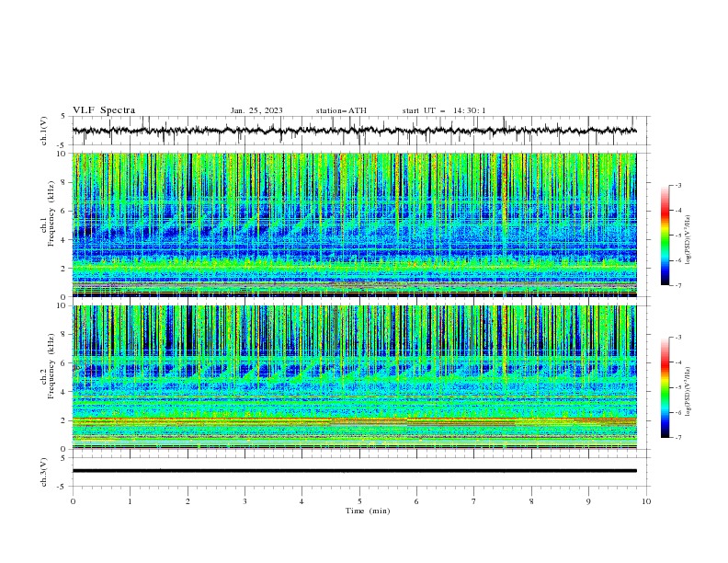728x563 pixels.
Task: Click the "VLF Spectra" title text
Action: coord(104,110)
